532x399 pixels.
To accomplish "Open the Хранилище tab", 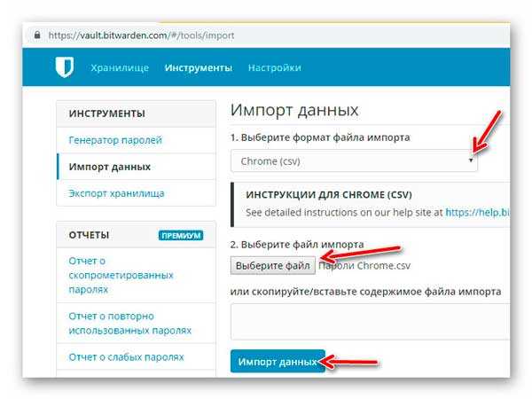I will point(120,68).
